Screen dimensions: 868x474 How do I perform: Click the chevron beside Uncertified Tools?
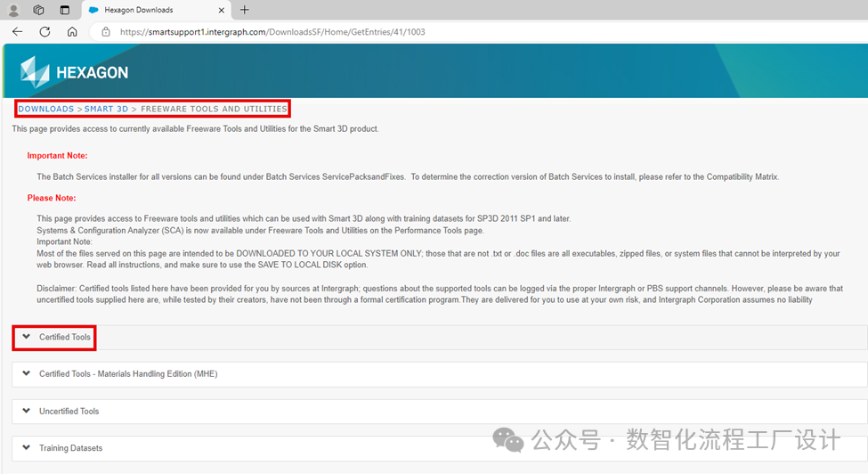coord(26,411)
